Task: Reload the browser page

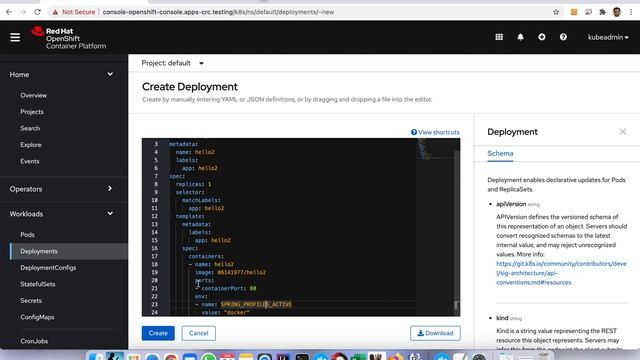Action: pyautogui.click(x=38, y=12)
